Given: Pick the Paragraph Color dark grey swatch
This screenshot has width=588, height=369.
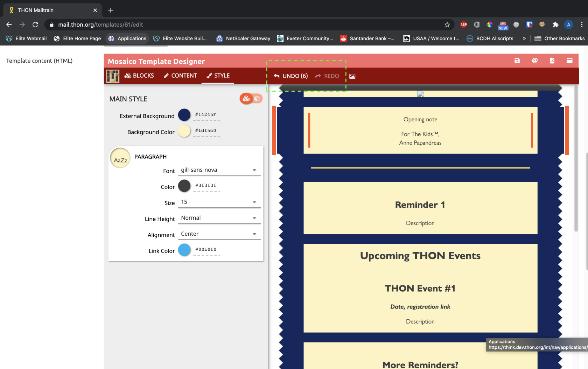Looking at the screenshot, I should (x=184, y=186).
